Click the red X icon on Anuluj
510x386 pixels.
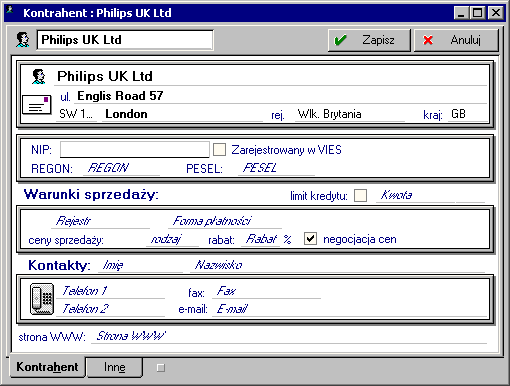click(428, 40)
